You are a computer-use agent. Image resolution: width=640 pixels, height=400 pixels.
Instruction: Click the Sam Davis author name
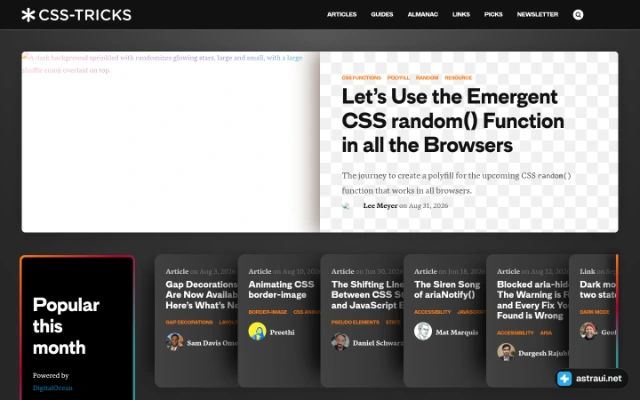pyautogui.click(x=212, y=343)
